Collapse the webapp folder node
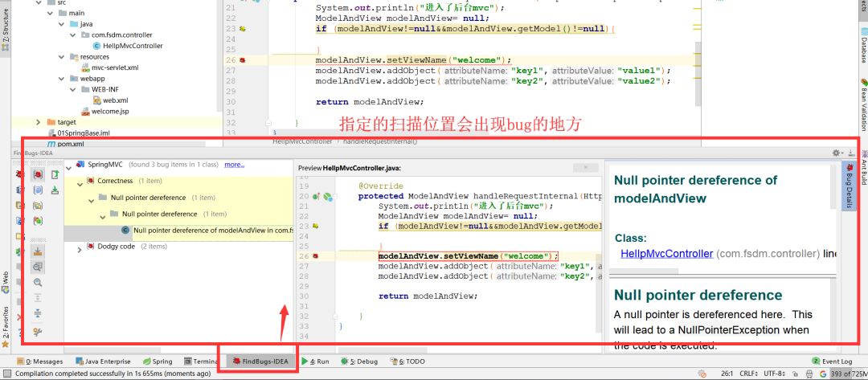Screen dimensions: 868x380 (x=61, y=79)
